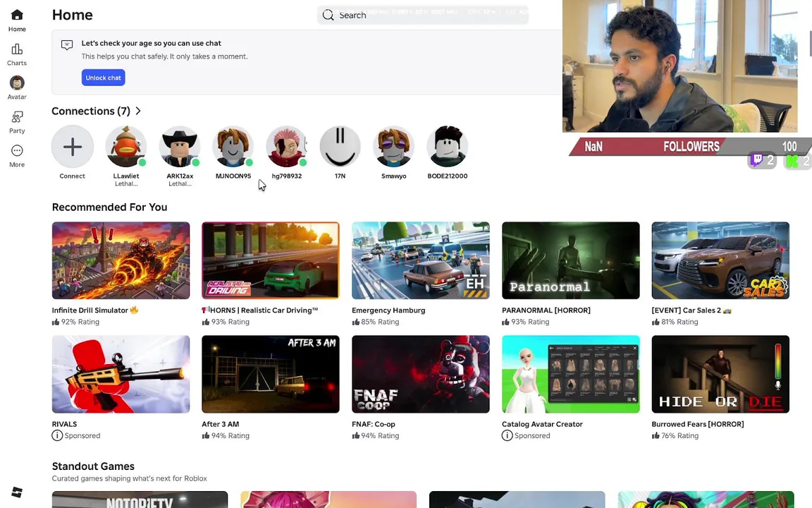Open RIVALS game thumbnail
Image resolution: width=812 pixels, height=508 pixels.
pos(121,374)
